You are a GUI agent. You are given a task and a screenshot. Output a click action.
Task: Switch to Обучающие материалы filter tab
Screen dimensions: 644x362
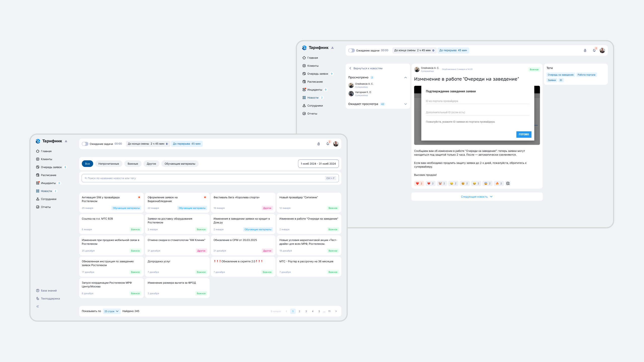point(180,164)
